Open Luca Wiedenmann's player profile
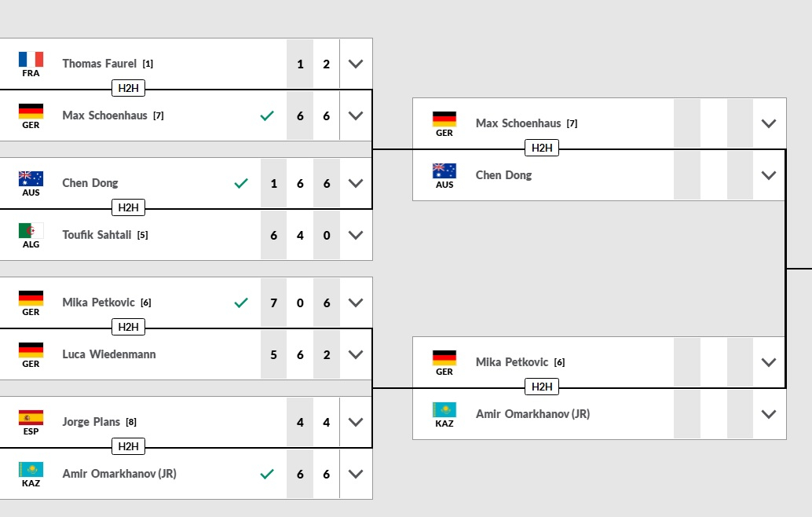 [x=109, y=354]
